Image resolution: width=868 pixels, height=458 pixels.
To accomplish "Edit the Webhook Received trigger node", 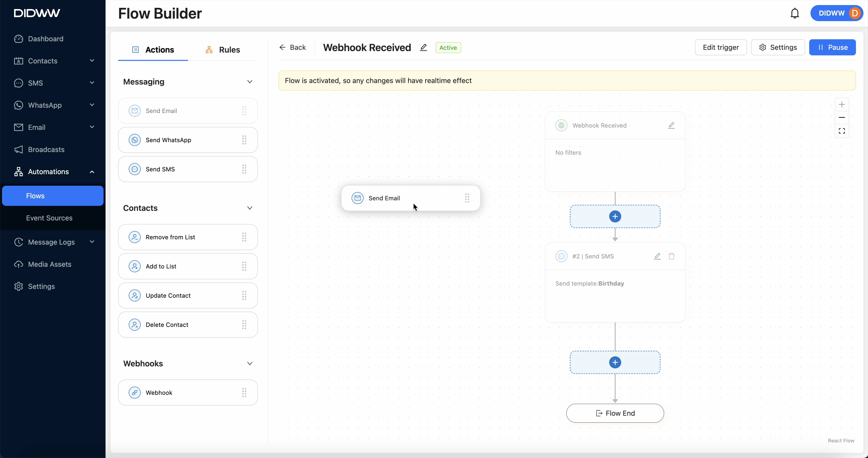I will click(671, 126).
